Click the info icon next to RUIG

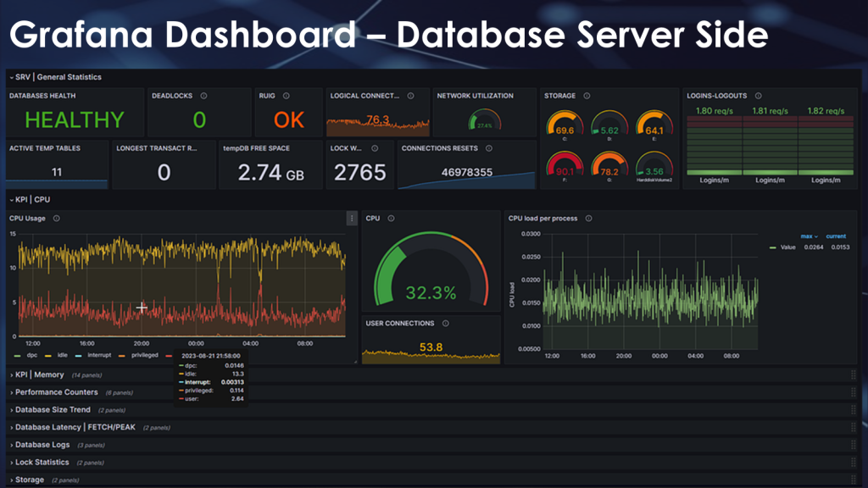coord(287,96)
